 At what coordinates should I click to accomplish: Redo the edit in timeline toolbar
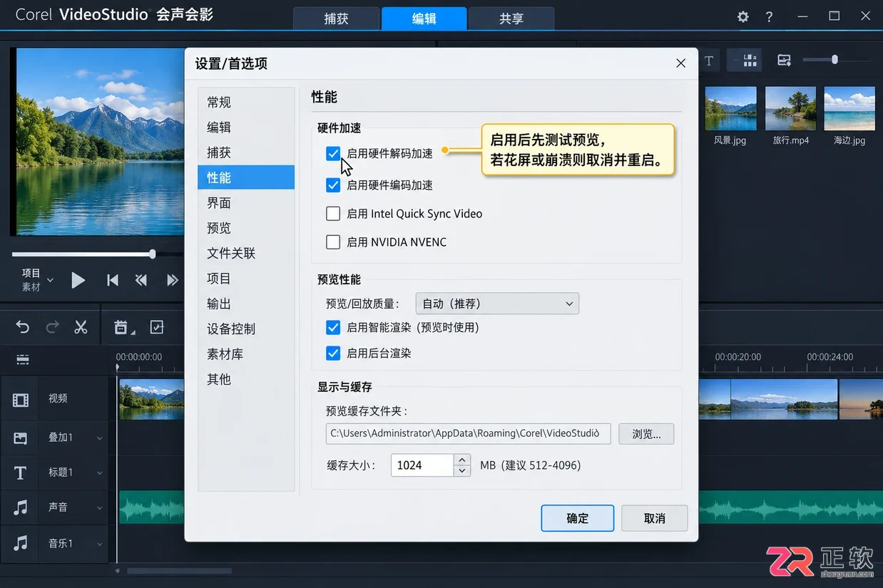[52, 327]
